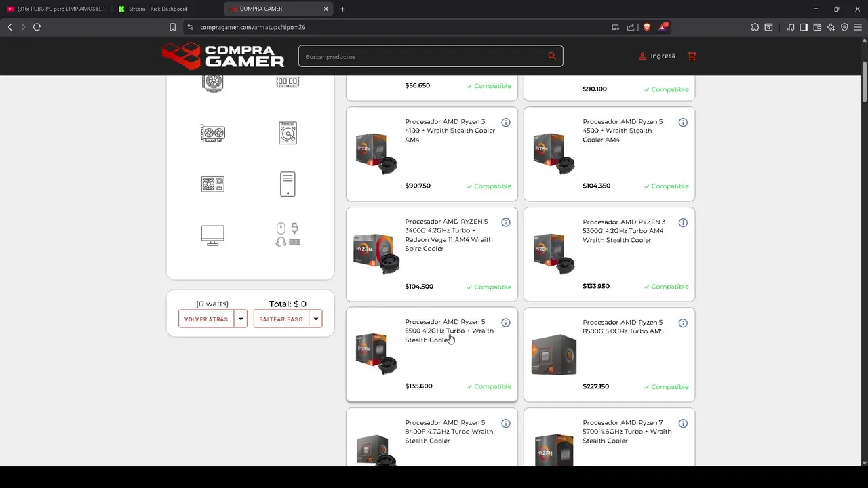Viewport: 868px width, 488px height.
Task: Select the video card component icon
Action: coord(213,133)
